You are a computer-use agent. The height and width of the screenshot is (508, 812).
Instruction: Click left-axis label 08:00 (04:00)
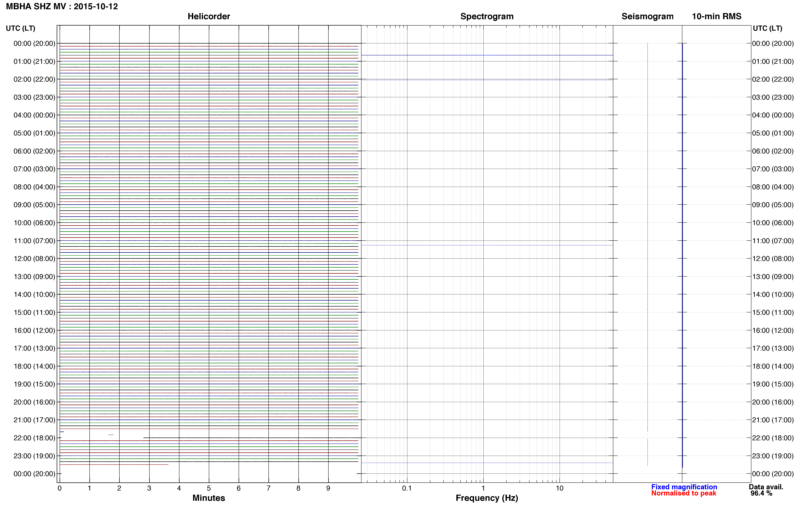click(34, 187)
